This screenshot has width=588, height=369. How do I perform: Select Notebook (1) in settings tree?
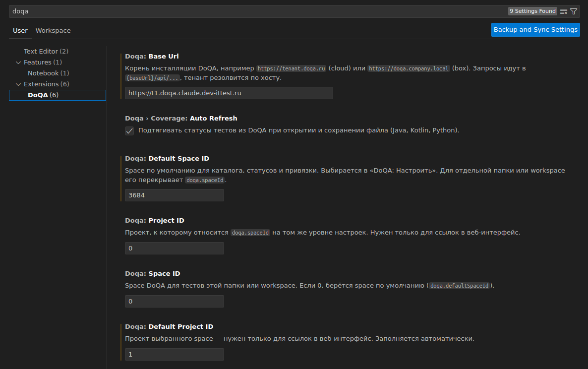point(49,73)
